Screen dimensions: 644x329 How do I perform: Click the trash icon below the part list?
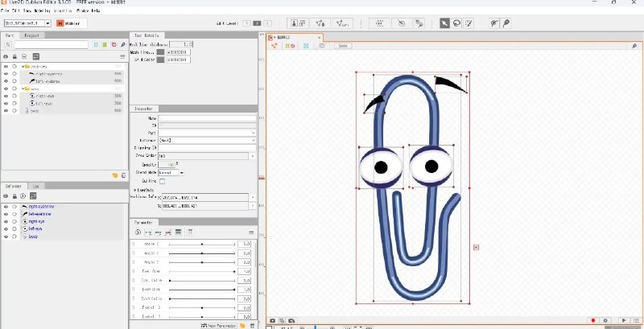[123, 175]
